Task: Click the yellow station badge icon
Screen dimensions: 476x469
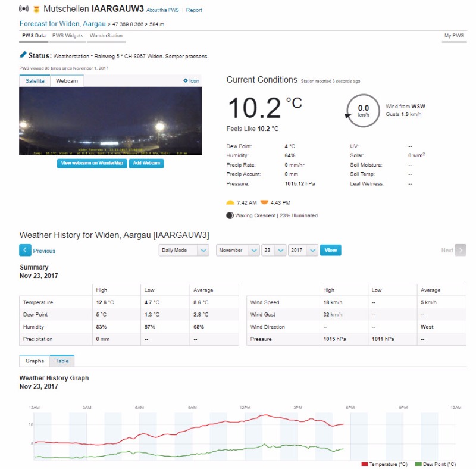Action: coord(37,10)
